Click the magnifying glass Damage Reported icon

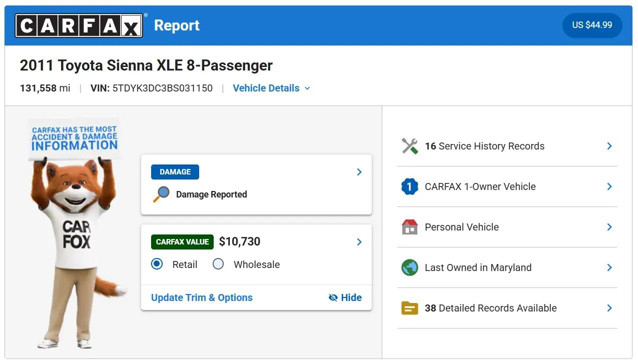pos(161,194)
